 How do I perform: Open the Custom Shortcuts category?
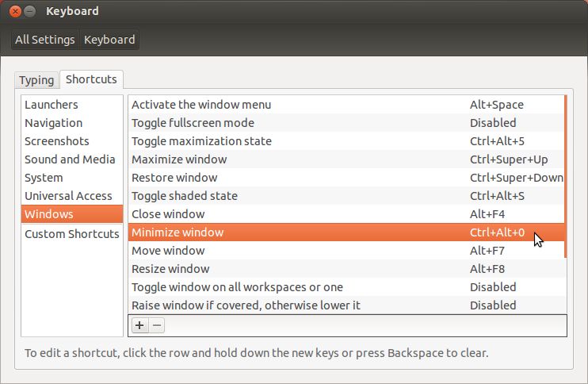coord(72,234)
